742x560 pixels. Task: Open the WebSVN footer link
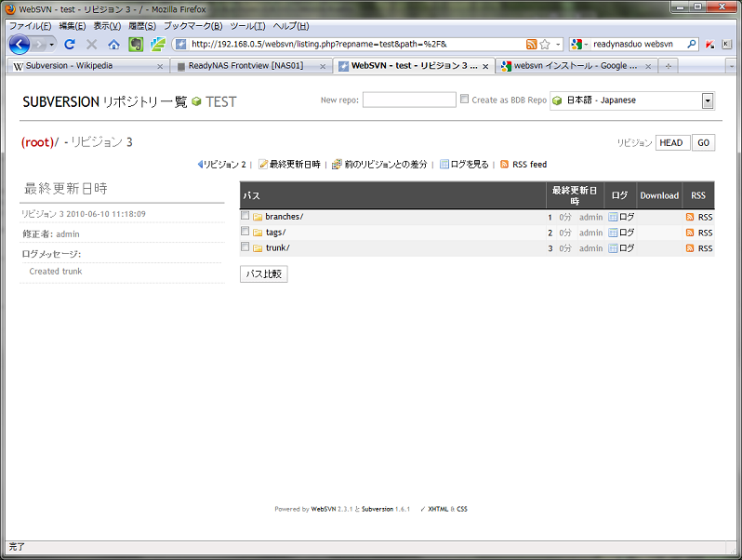(x=324, y=509)
